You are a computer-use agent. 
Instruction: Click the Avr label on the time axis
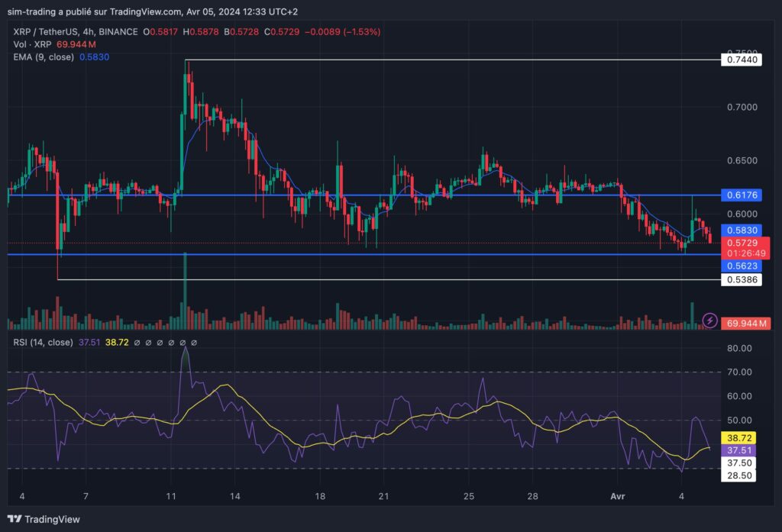pos(617,496)
